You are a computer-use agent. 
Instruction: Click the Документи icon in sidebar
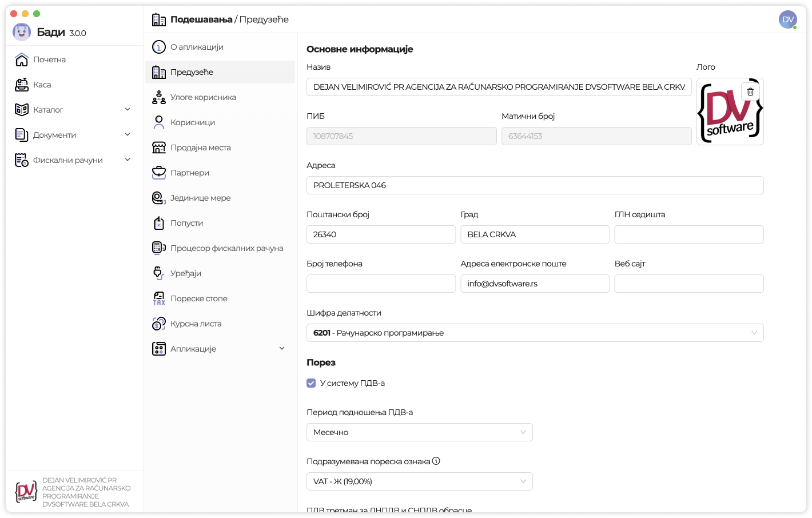(22, 135)
